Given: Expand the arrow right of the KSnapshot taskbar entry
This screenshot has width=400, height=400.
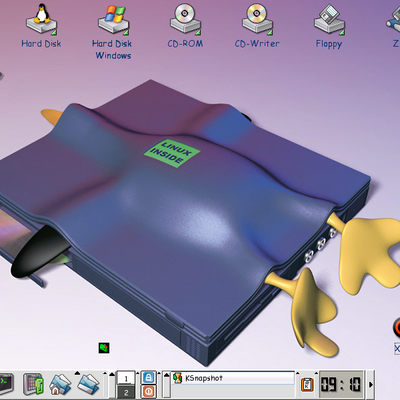Looking at the screenshot, I should click(x=298, y=373).
